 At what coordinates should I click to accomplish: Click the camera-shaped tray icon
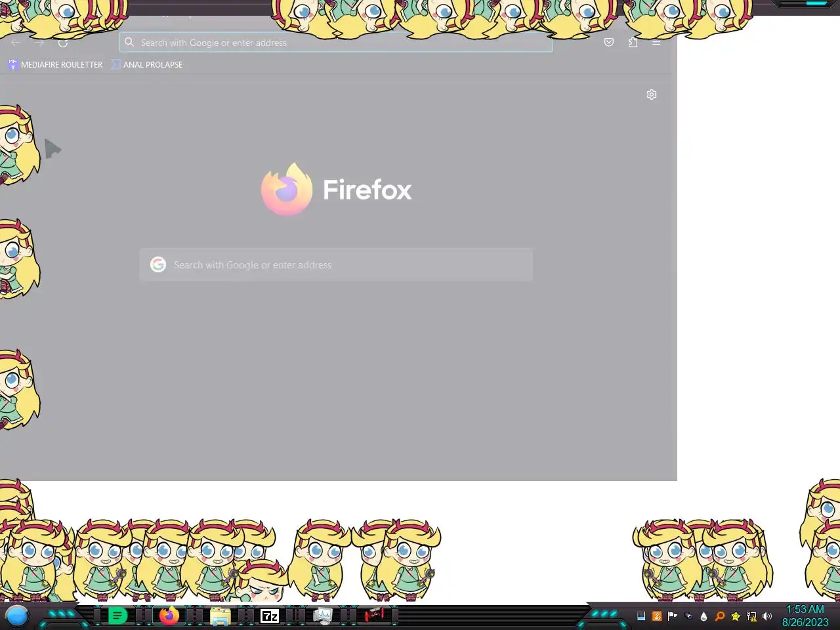(688, 616)
